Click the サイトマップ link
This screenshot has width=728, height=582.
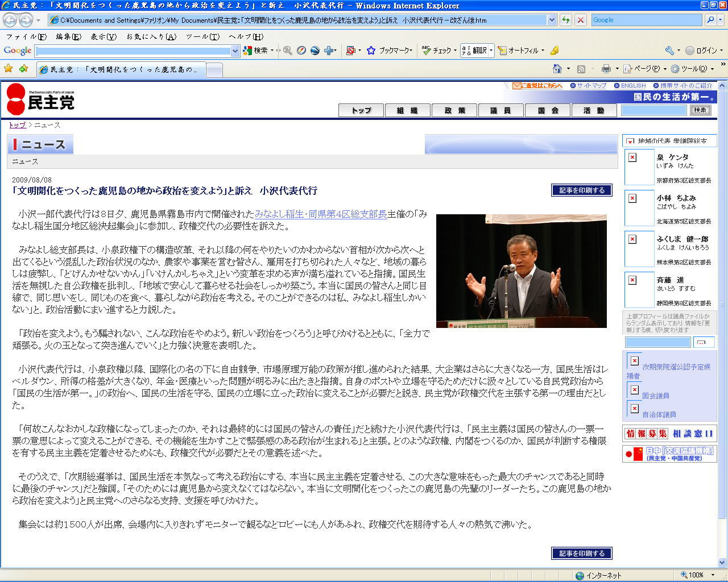591,86
